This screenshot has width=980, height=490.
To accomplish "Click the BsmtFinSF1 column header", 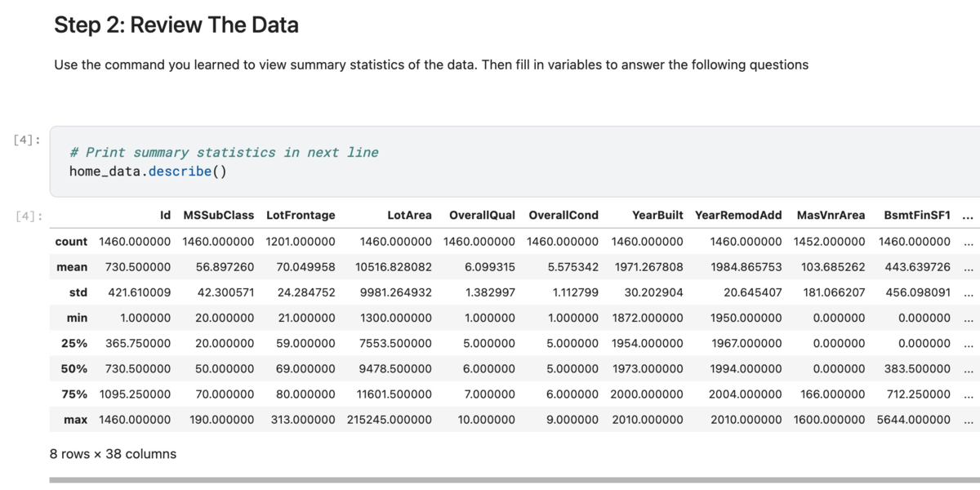I will [917, 216].
